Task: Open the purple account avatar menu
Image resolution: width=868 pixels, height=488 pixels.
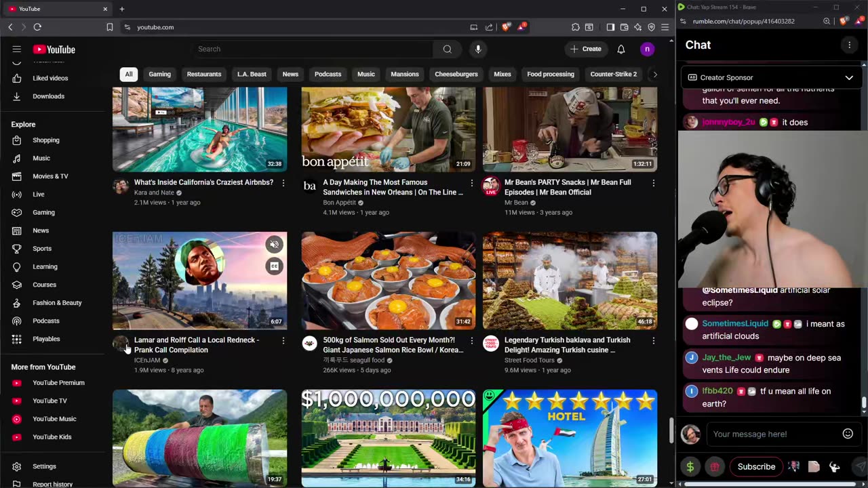Action: coord(647,49)
